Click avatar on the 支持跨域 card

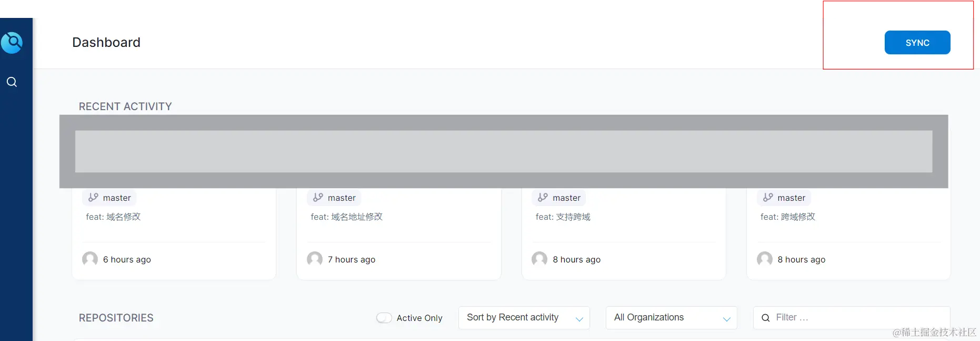coord(539,259)
